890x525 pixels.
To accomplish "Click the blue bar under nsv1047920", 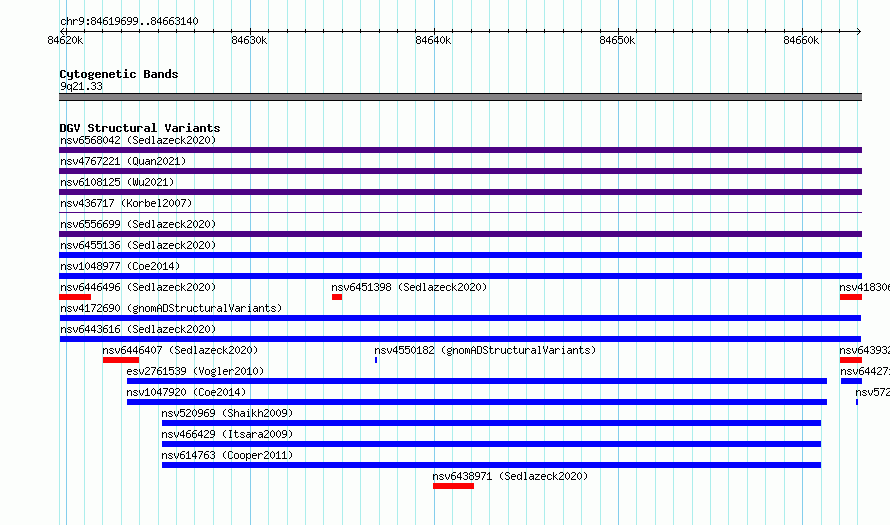I will [x=477, y=402].
